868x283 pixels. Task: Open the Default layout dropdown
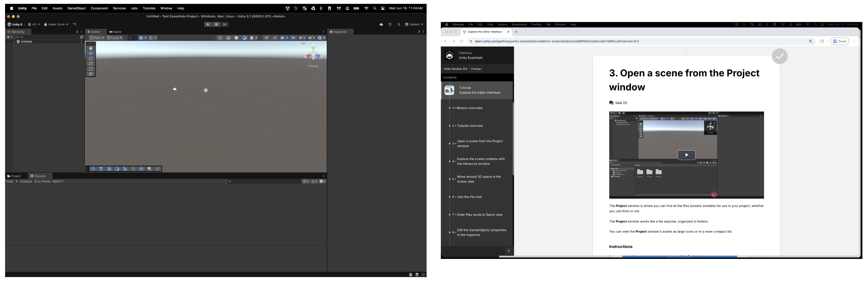click(x=414, y=24)
